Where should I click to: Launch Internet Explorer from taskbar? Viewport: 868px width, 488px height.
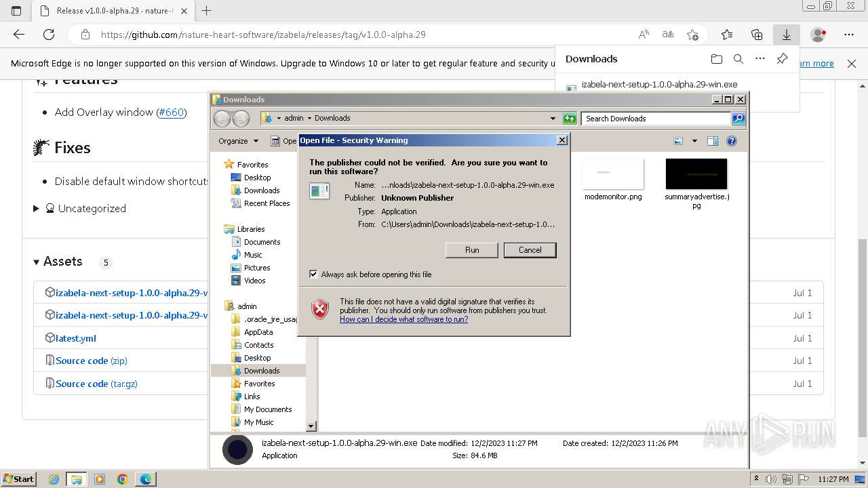coord(54,479)
